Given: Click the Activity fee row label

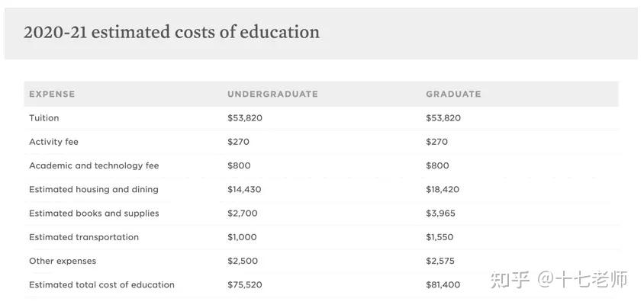Looking at the screenshot, I should tap(53, 142).
